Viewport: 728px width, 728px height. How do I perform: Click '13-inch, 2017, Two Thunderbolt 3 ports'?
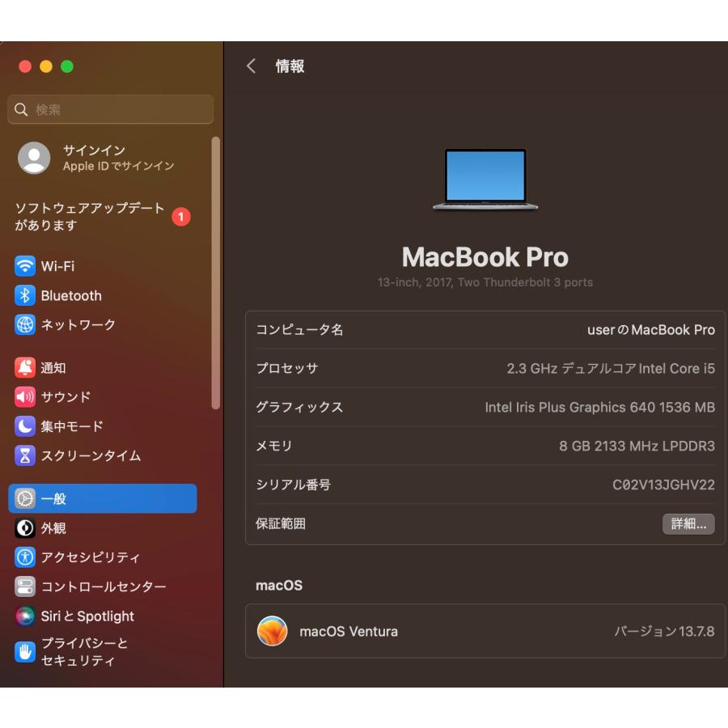[x=485, y=282]
